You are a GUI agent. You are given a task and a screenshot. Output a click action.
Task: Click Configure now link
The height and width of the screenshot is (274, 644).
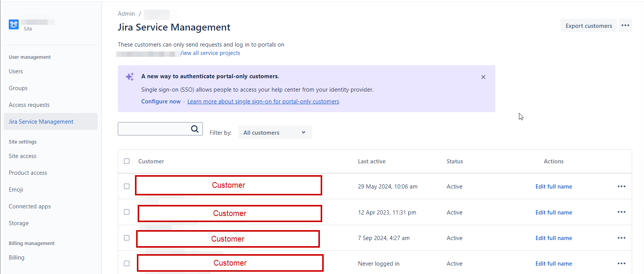(x=161, y=102)
